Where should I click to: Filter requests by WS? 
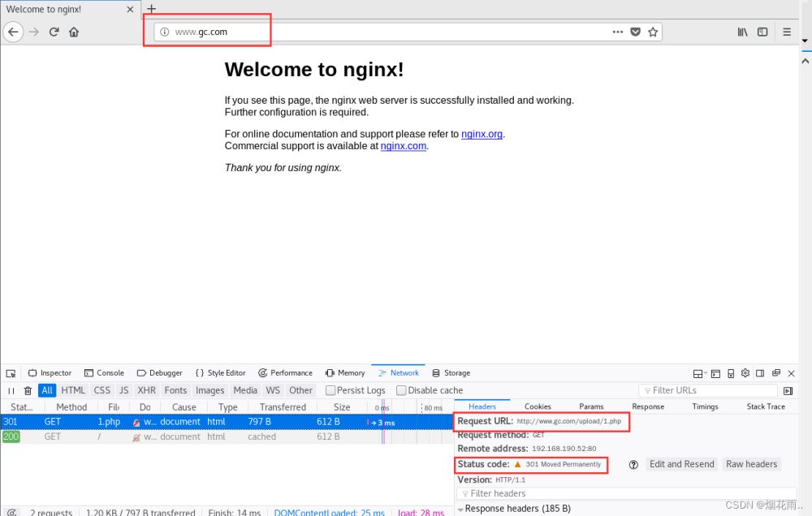[x=273, y=390]
